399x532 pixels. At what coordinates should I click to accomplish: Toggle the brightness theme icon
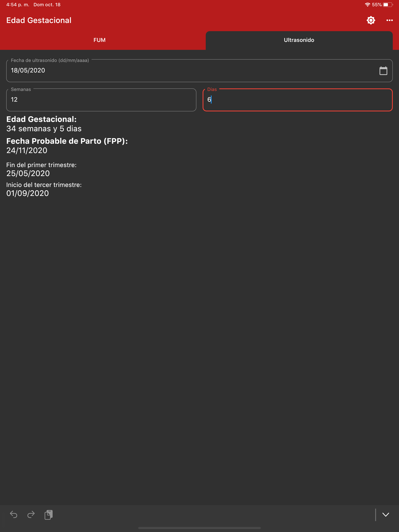pos(371,20)
